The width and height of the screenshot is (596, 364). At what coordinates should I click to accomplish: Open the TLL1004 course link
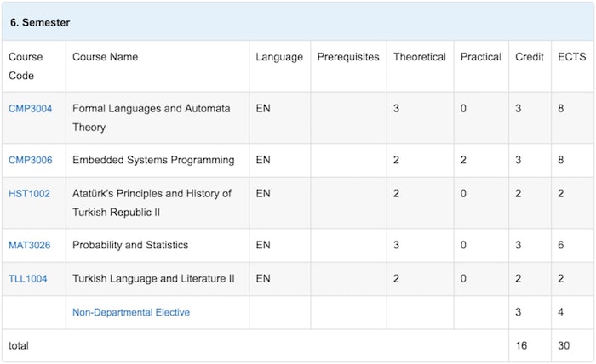(28, 279)
